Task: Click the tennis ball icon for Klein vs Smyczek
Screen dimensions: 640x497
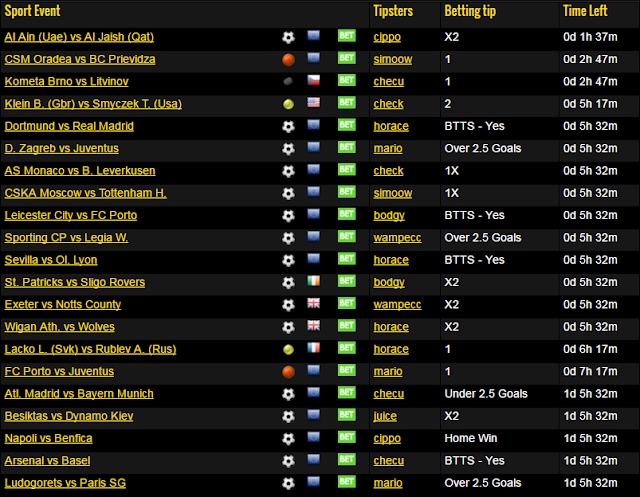Action: (289, 104)
